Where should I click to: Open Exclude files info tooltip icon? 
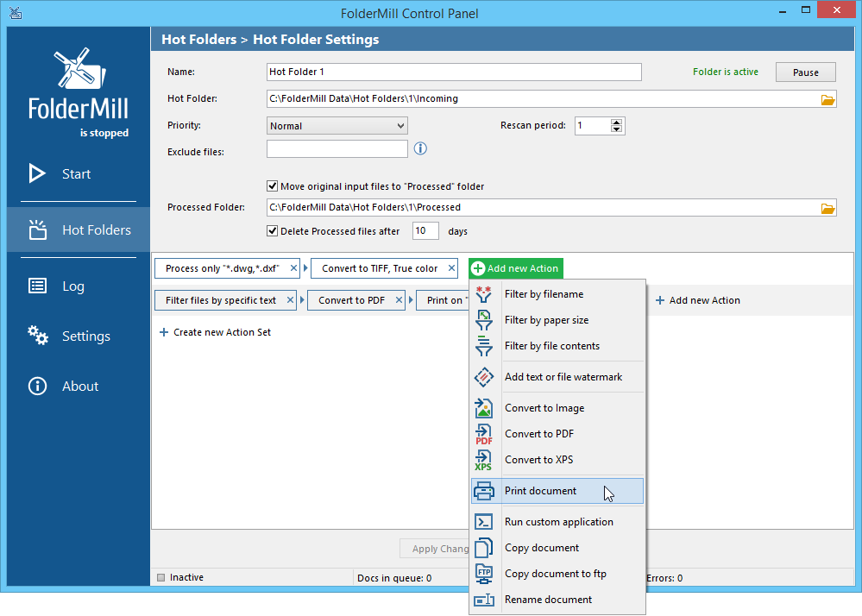coord(420,148)
